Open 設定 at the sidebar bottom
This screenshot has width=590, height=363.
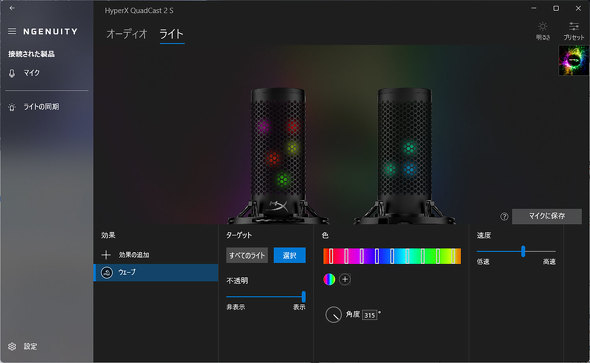coord(30,346)
